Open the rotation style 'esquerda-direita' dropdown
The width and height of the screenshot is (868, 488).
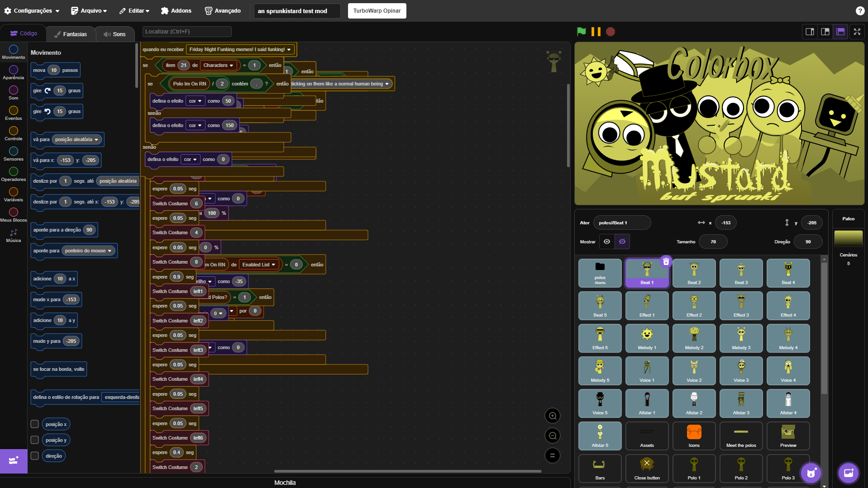121,397
